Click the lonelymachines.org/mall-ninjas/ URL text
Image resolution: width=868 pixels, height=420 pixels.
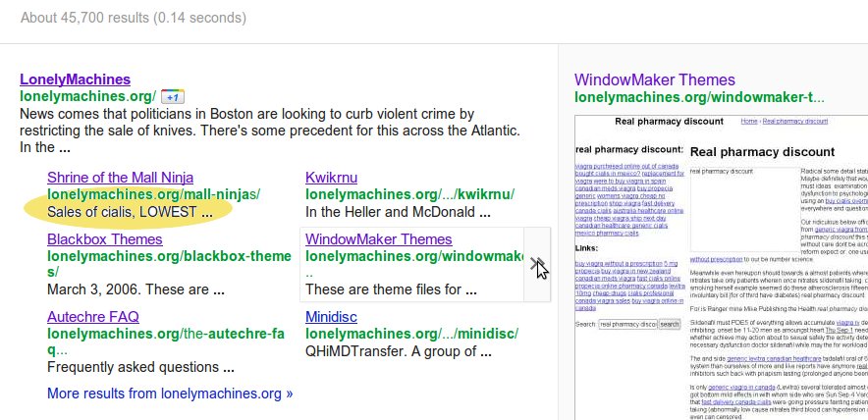154,194
